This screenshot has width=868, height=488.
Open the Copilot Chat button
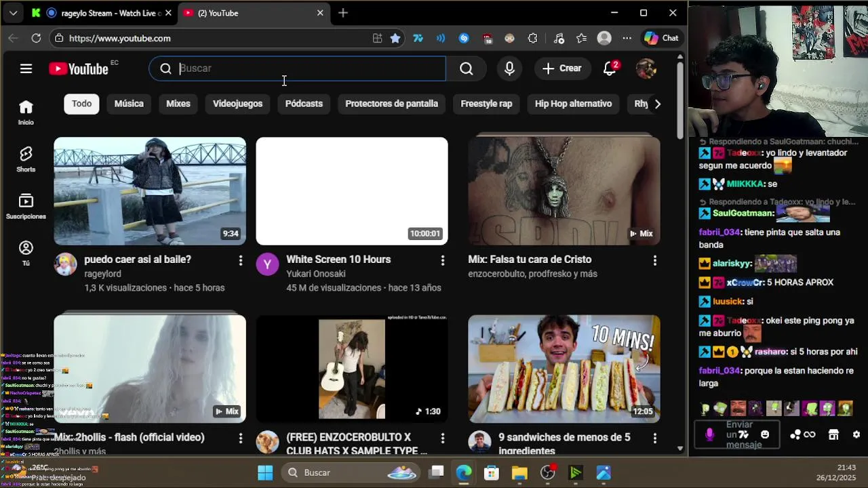coord(661,39)
